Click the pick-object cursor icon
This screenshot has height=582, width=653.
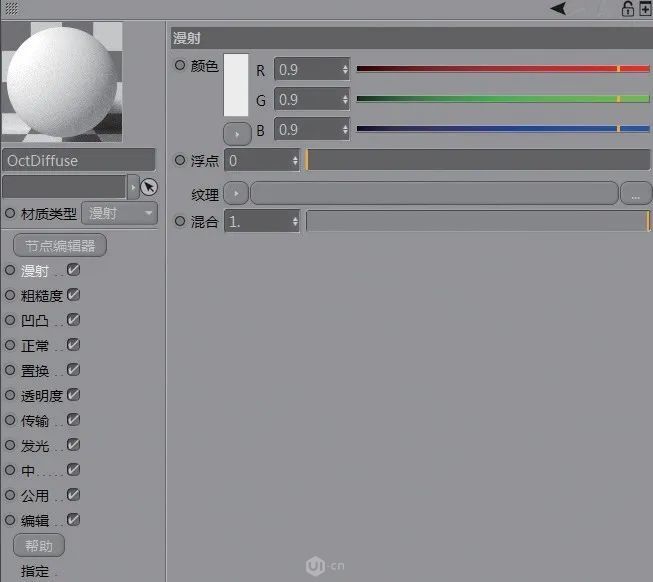point(149,187)
